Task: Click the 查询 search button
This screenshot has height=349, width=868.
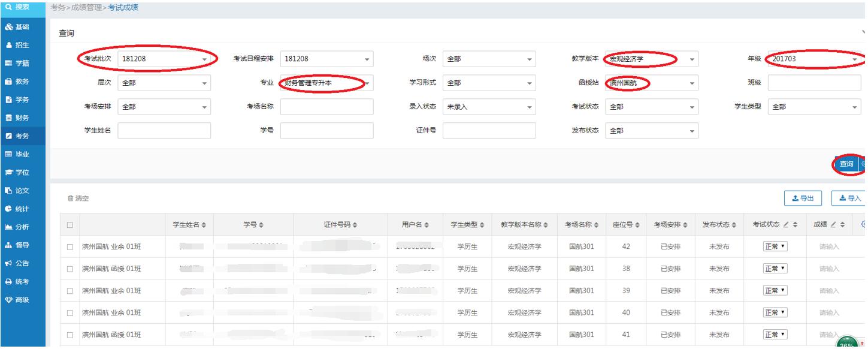Action: pos(846,164)
